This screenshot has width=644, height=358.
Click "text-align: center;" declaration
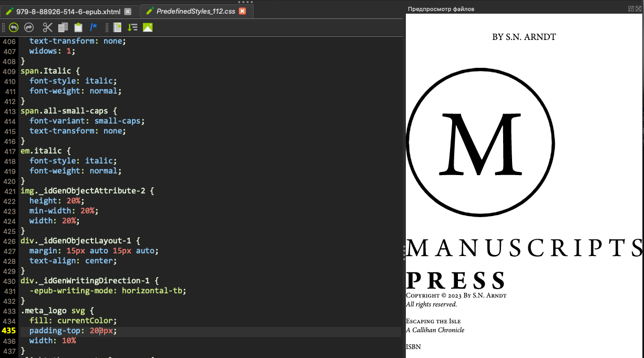[x=73, y=261]
